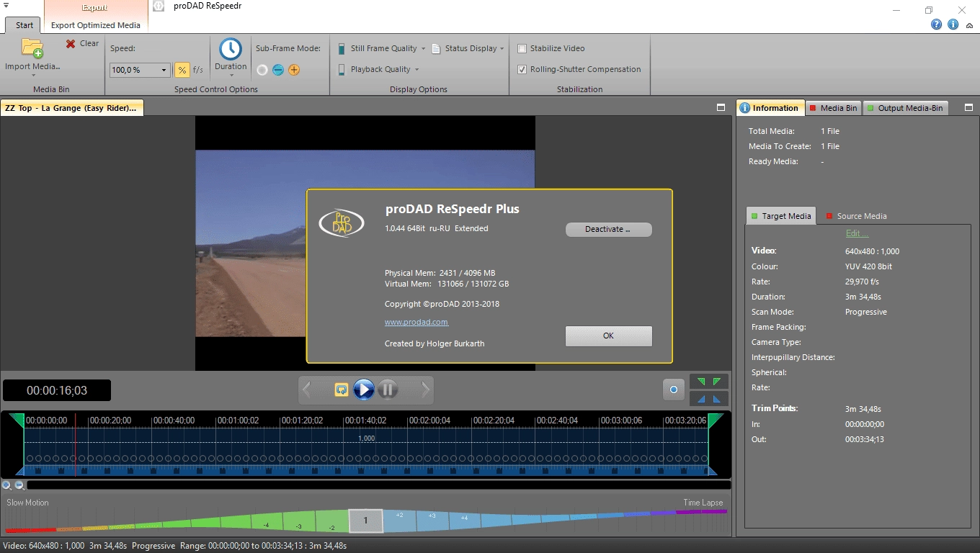This screenshot has width=980, height=553.
Task: Click the green trim in-point icon
Action: pyautogui.click(x=701, y=381)
